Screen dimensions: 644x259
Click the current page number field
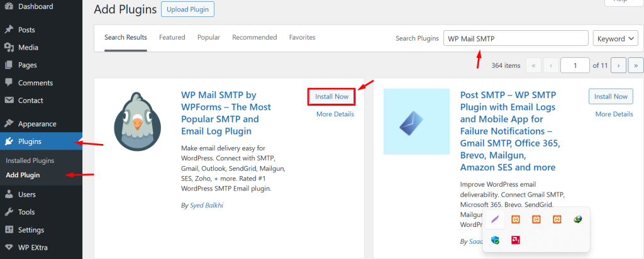click(x=575, y=65)
